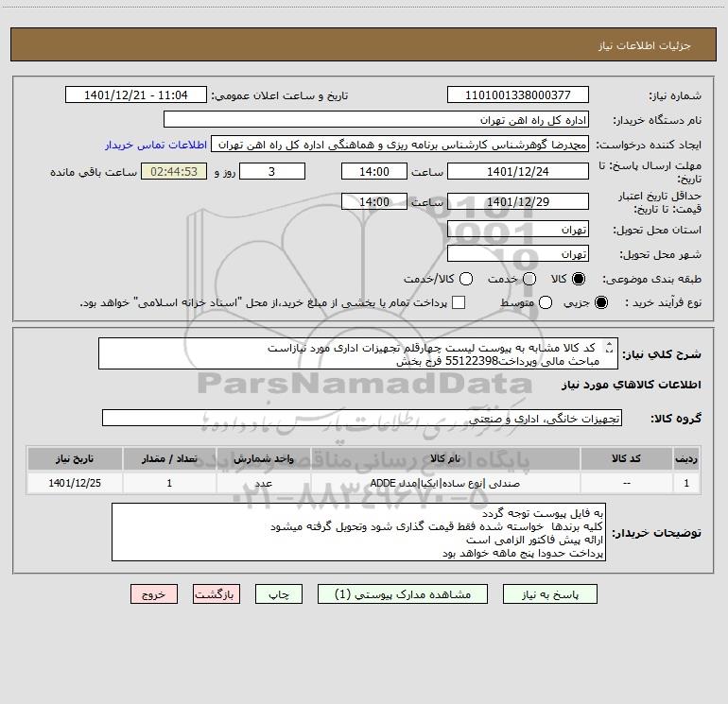Click the واحد شمارش column header

click(x=263, y=458)
